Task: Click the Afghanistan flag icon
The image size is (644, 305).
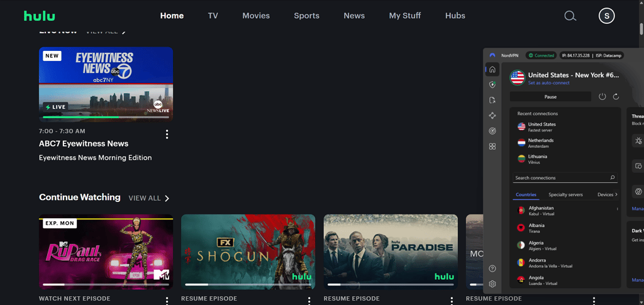Action: click(521, 210)
